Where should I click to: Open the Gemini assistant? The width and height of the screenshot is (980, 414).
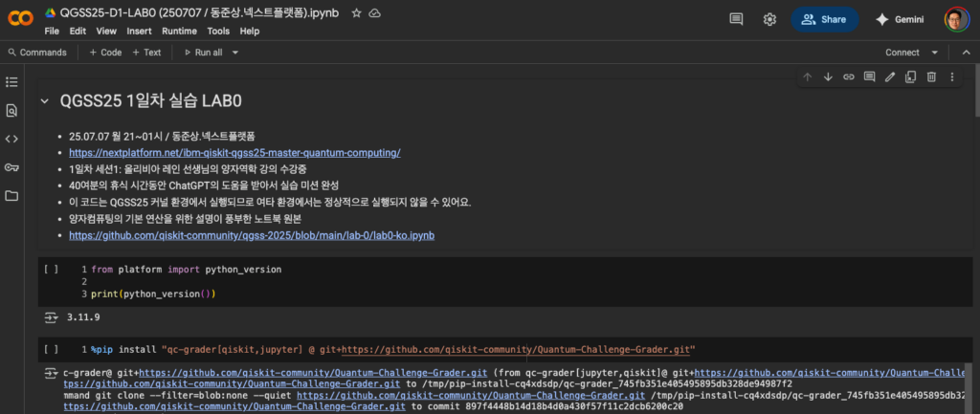click(x=900, y=19)
